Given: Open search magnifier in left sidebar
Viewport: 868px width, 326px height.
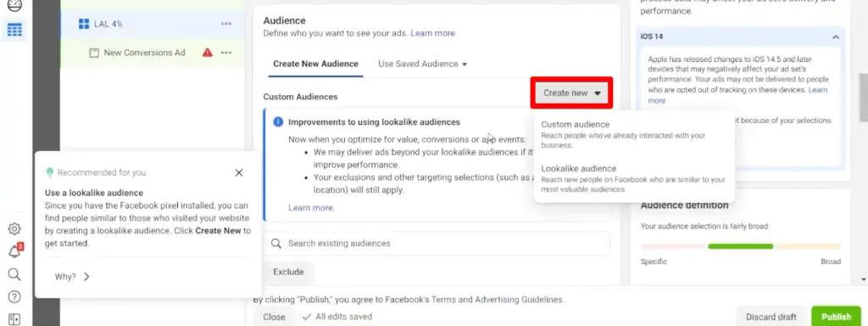Looking at the screenshot, I should pyautogui.click(x=14, y=274).
